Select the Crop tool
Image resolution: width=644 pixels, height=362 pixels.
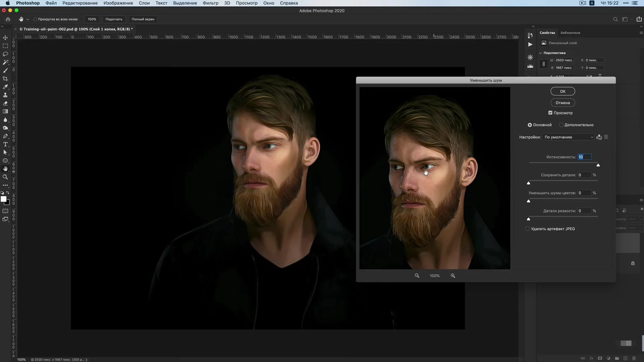5,79
